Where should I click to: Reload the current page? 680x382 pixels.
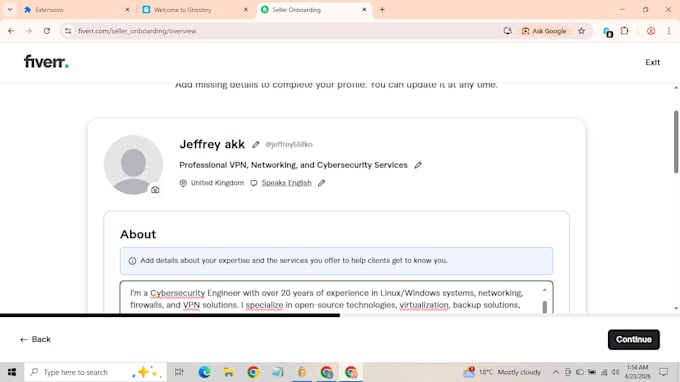47,31
